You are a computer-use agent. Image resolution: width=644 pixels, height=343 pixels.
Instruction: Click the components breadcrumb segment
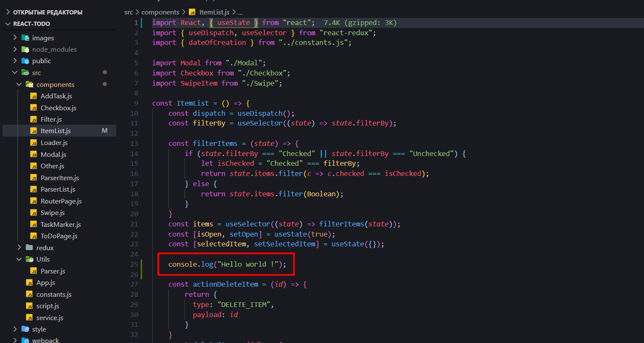(x=160, y=12)
